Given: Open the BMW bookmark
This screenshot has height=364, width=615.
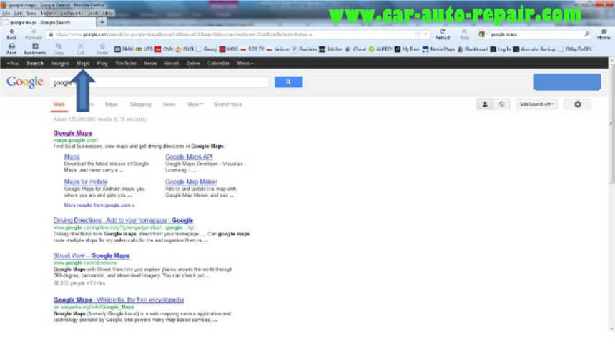Looking at the screenshot, I should [x=124, y=49].
